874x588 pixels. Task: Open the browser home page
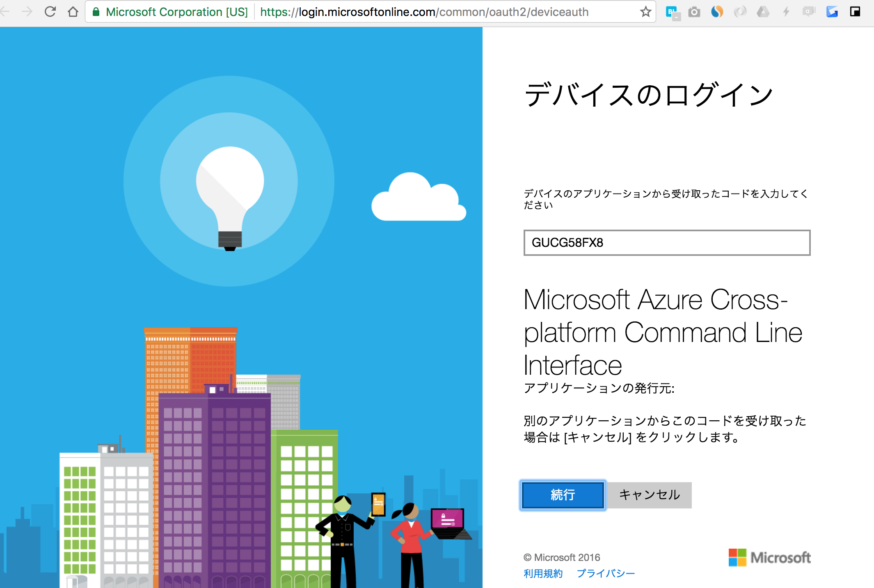73,11
